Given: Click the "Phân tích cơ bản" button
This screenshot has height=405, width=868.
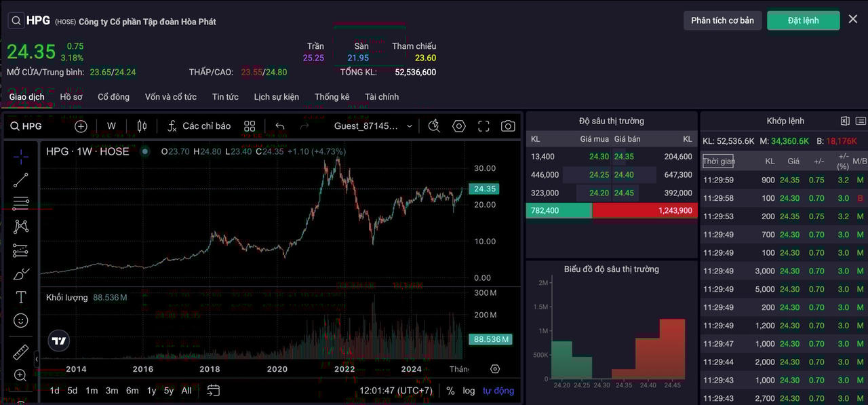Looking at the screenshot, I should 722,20.
